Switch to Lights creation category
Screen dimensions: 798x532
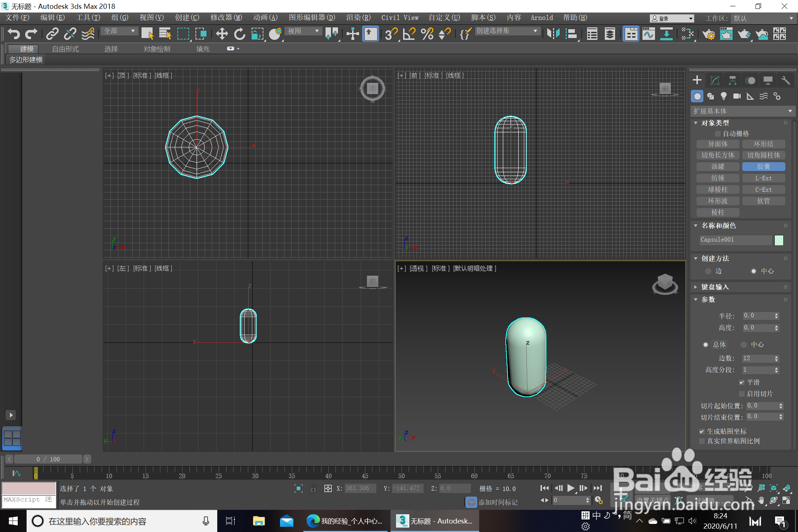[x=723, y=96]
